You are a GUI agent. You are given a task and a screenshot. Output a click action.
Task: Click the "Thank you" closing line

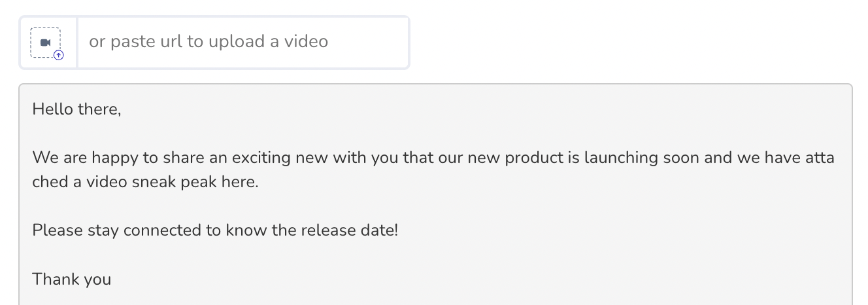click(x=72, y=279)
